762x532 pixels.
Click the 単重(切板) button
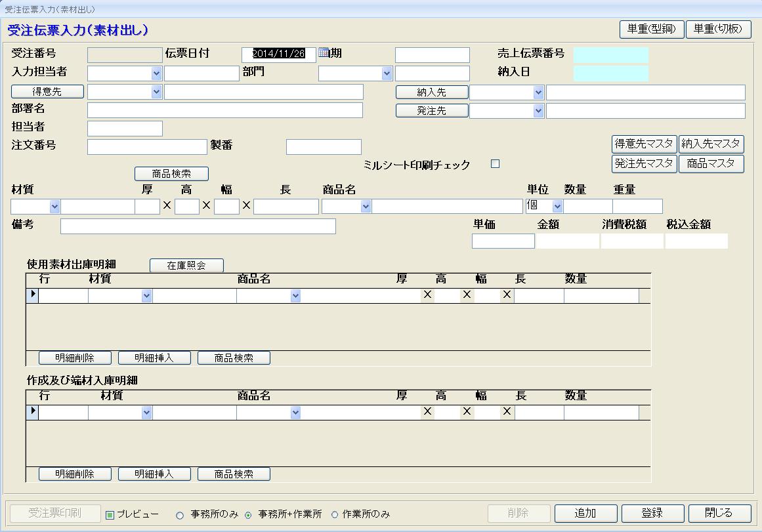tap(718, 29)
